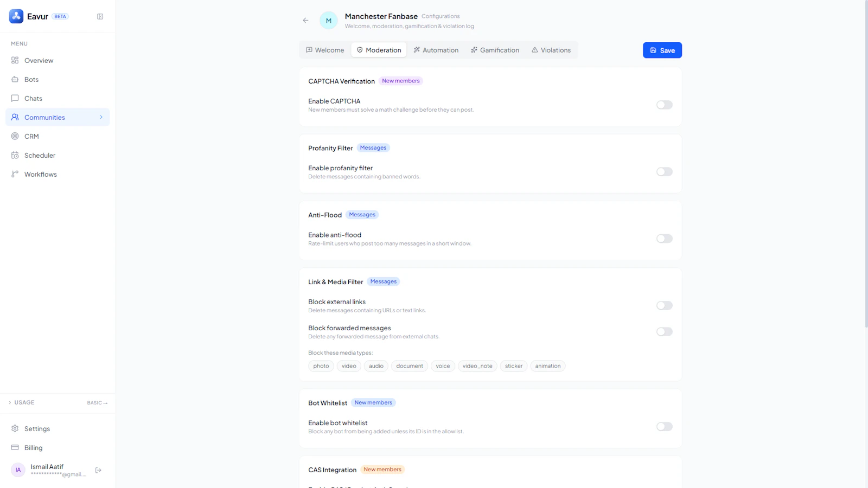Select the photo media type chip
Screen dimensions: 868x488
coord(321,366)
